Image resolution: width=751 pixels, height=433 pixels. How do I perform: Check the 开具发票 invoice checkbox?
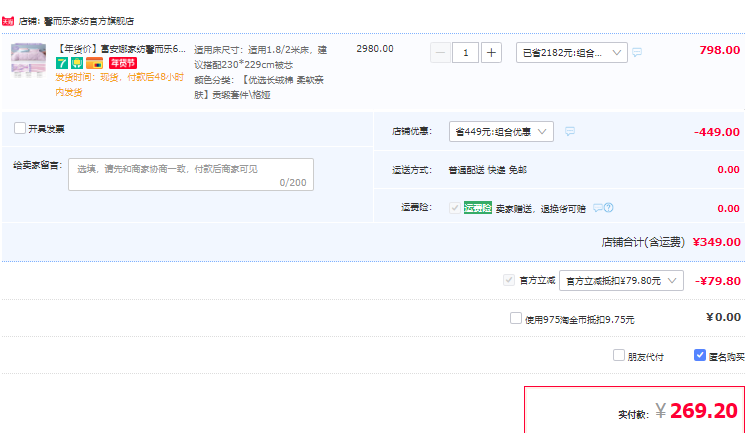pos(20,128)
